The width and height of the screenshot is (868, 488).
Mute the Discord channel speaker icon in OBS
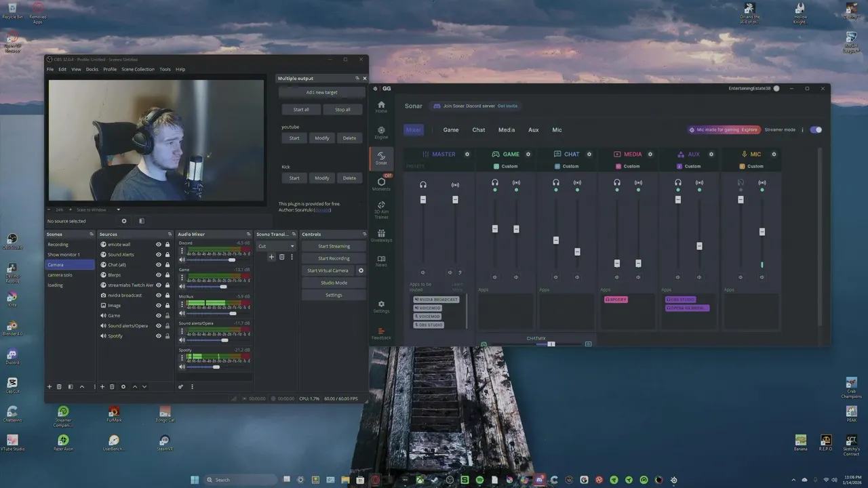point(182,260)
